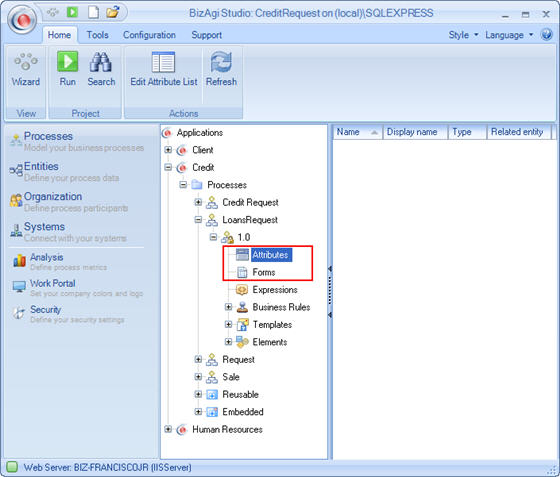Viewport: 560px width, 477px height.
Task: Select the 1.0 version label
Action: pyautogui.click(x=244, y=237)
